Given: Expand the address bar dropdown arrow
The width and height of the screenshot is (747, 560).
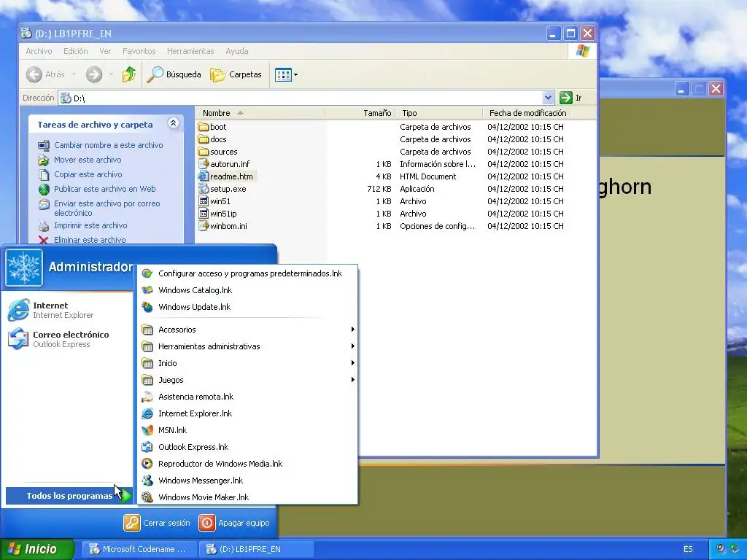Looking at the screenshot, I should pyautogui.click(x=548, y=98).
